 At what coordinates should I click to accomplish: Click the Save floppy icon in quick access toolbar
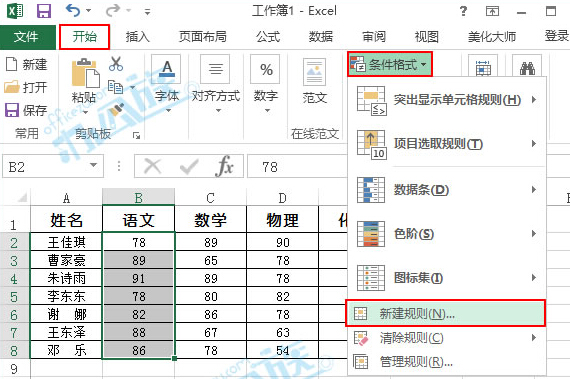[44, 11]
